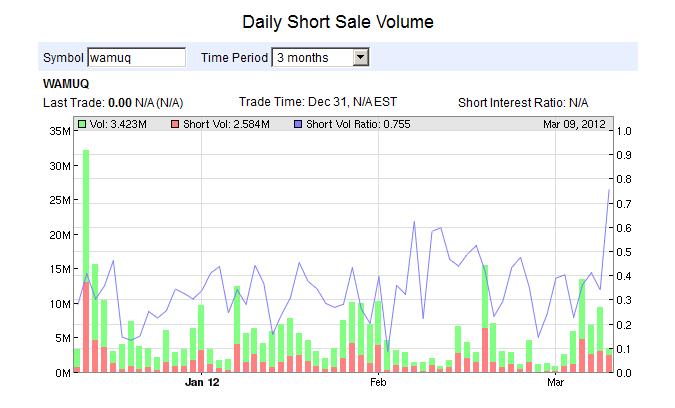Click the WAMUQ ticker heading
Screen dimensions: 675x408
click(x=66, y=84)
